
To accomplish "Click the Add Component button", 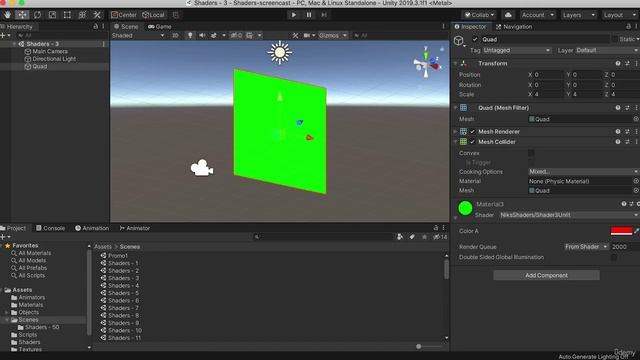I will 546,275.
